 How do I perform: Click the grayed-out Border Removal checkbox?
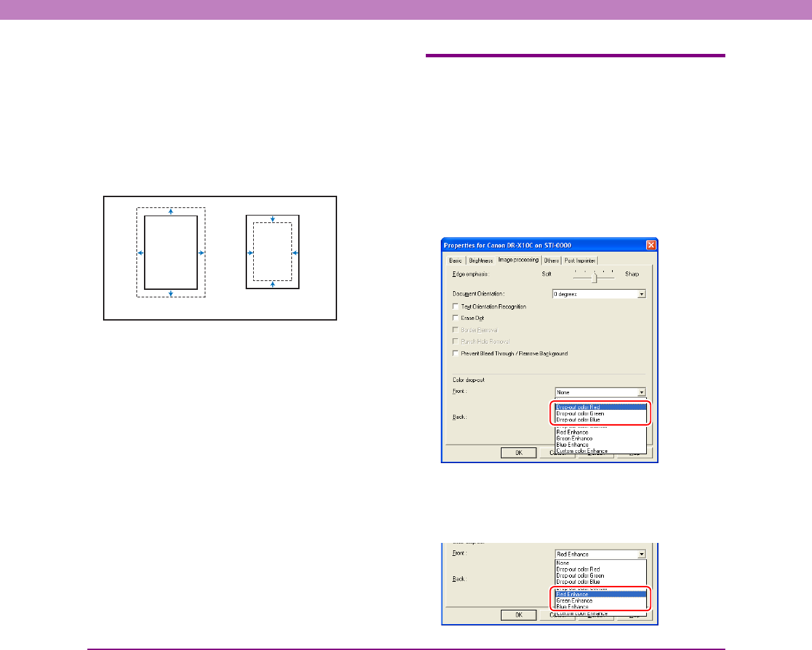456,329
